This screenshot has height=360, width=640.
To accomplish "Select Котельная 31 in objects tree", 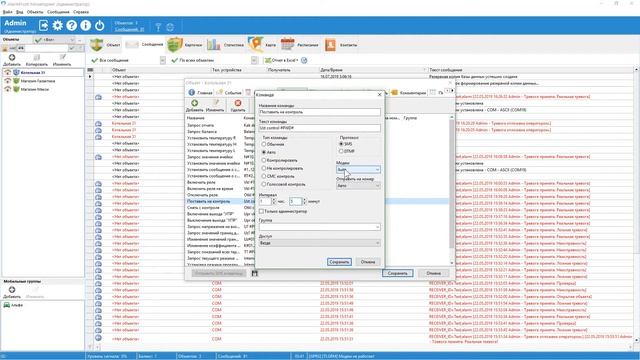I will [33, 72].
